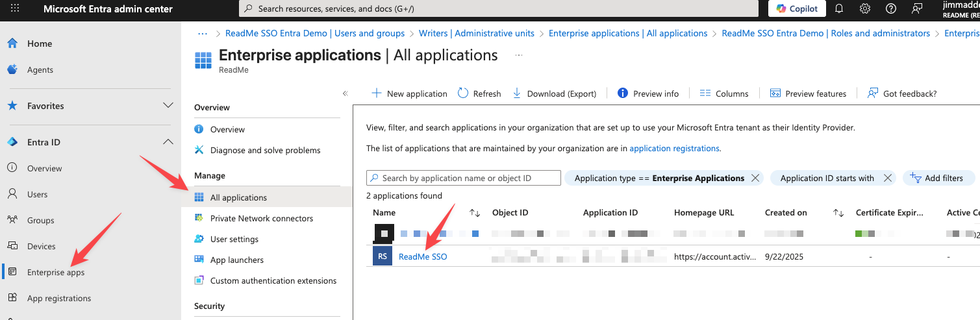Click the Entra ID diamond icon
The image size is (980, 320).
click(12, 142)
